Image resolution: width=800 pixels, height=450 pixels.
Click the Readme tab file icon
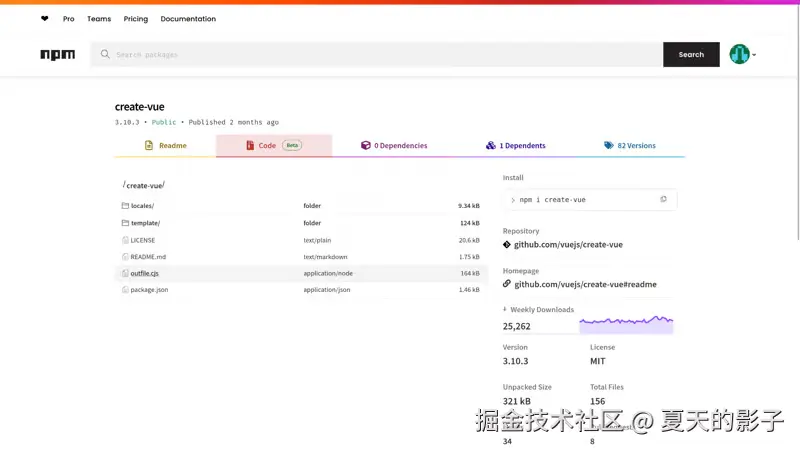[x=148, y=145]
